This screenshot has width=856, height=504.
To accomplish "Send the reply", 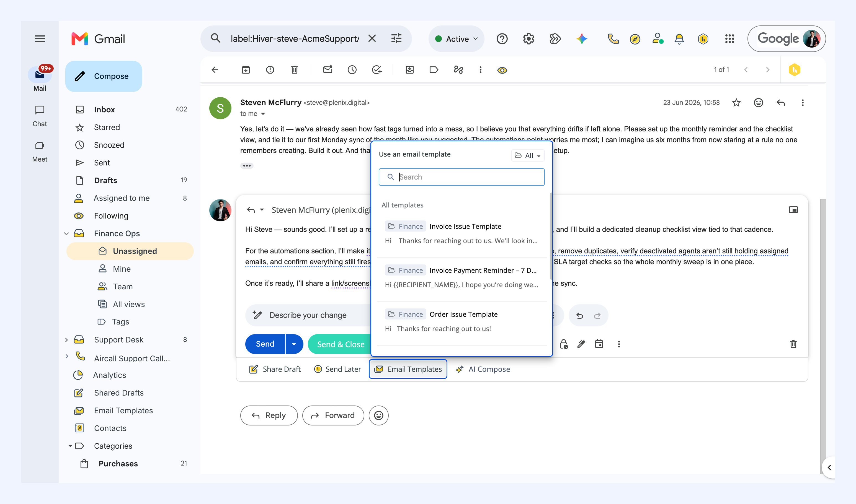I will tap(265, 344).
